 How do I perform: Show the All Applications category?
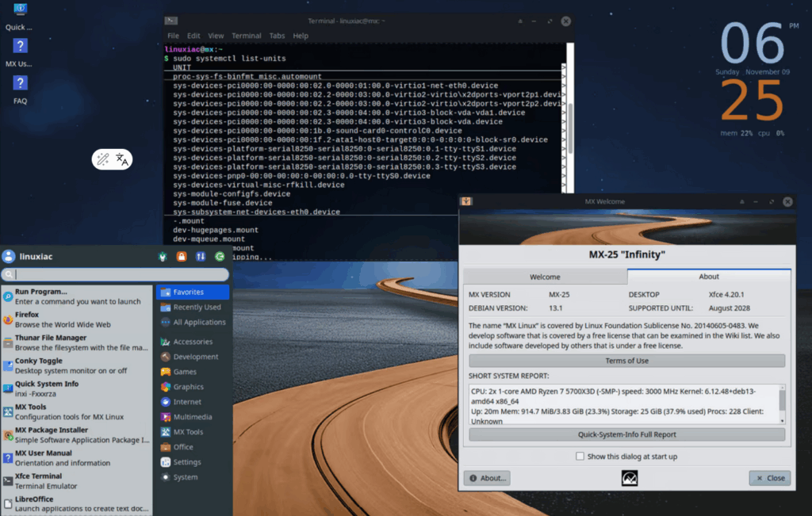click(198, 323)
